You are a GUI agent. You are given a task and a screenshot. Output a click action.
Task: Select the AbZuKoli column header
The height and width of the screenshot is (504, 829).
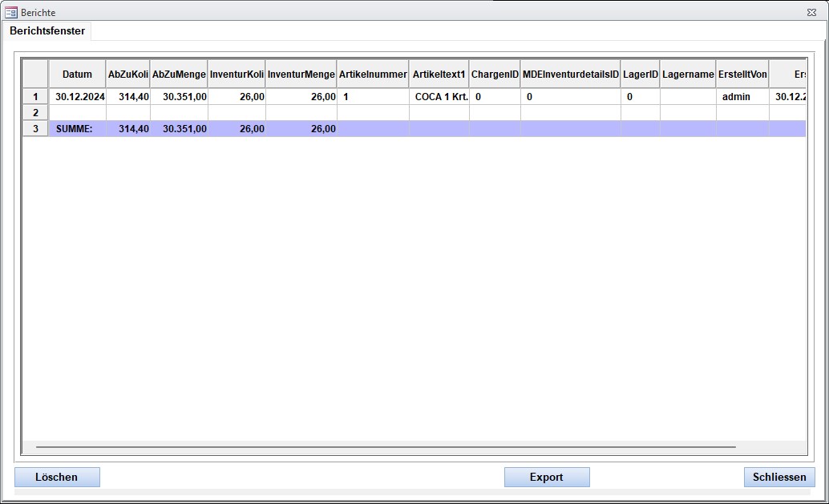tap(127, 74)
